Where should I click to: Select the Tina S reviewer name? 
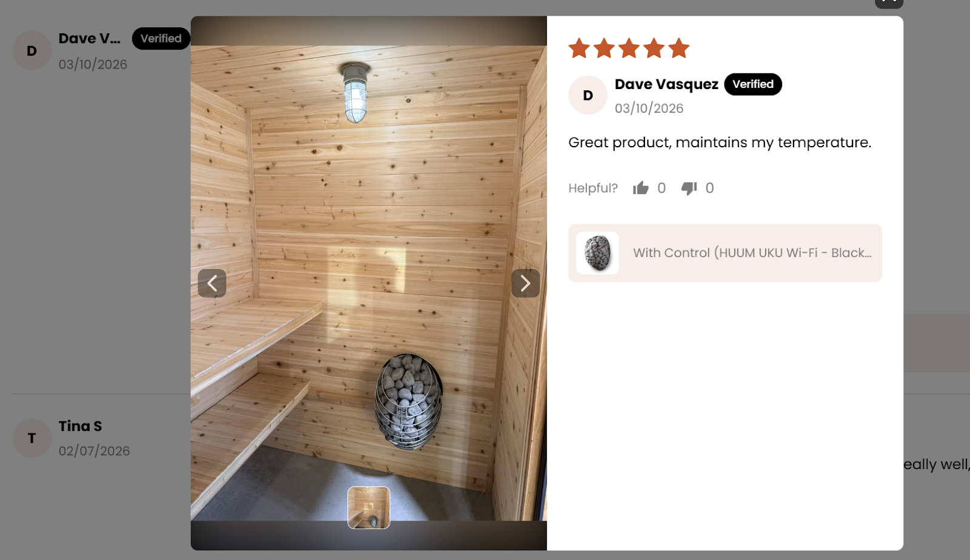click(x=80, y=426)
